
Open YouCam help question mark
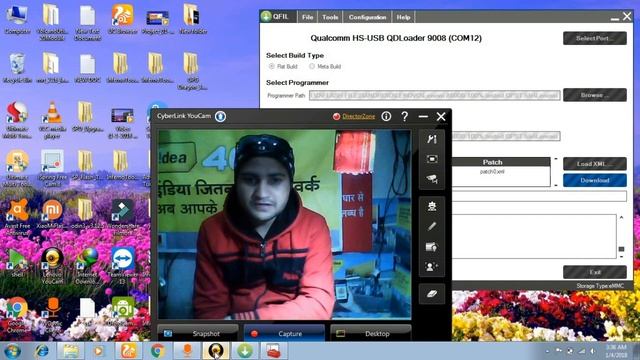point(404,116)
